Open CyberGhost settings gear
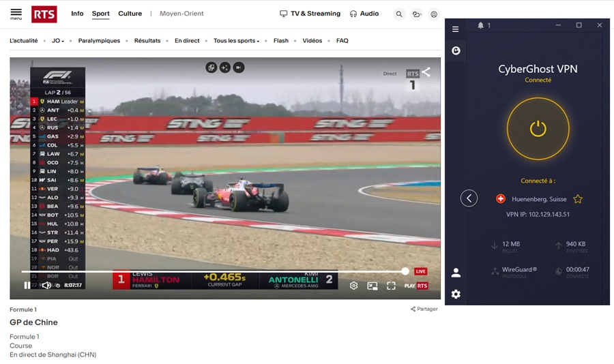This screenshot has height=364, width=614. click(456, 294)
